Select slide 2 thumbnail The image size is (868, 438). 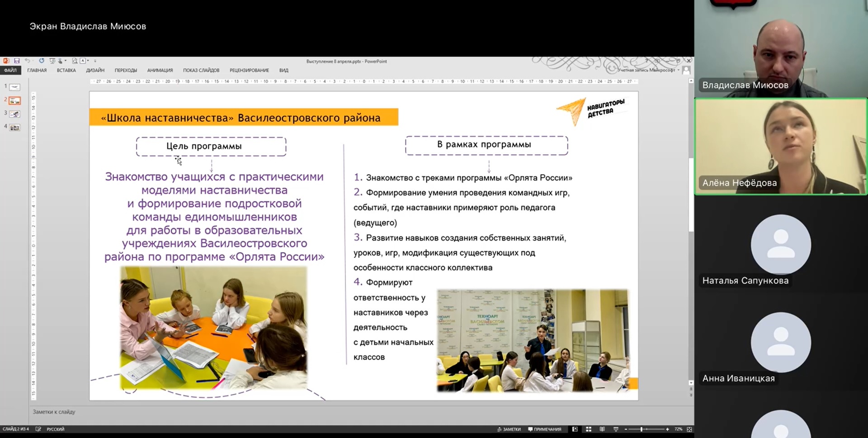click(x=15, y=100)
